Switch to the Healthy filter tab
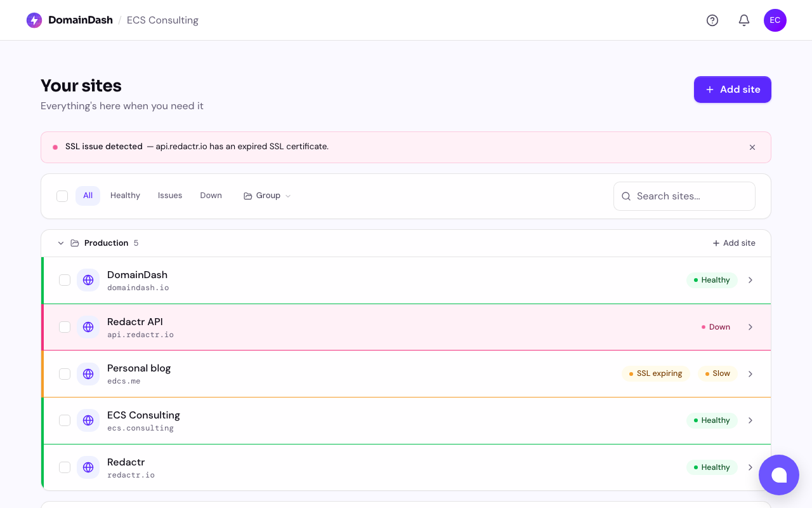 point(125,196)
